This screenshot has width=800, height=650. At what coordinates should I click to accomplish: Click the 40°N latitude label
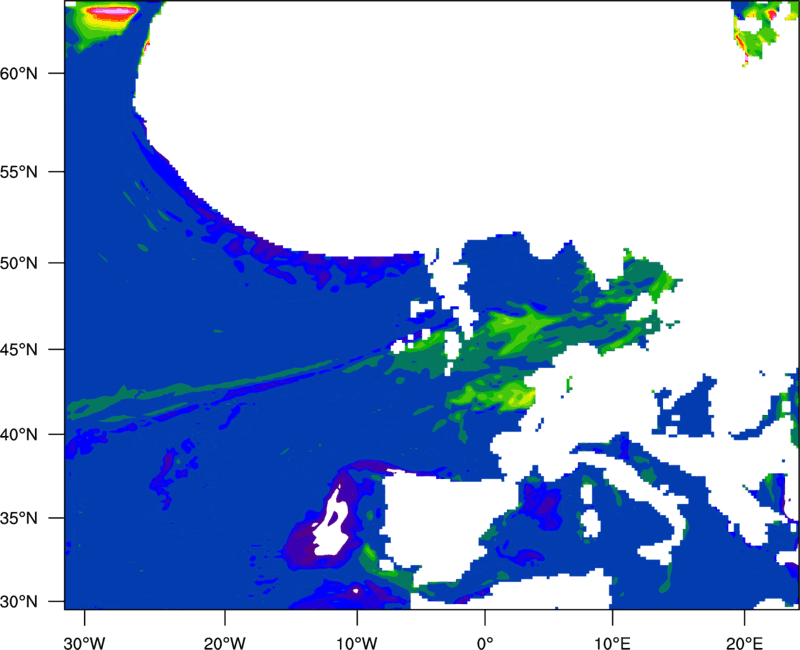(x=19, y=435)
